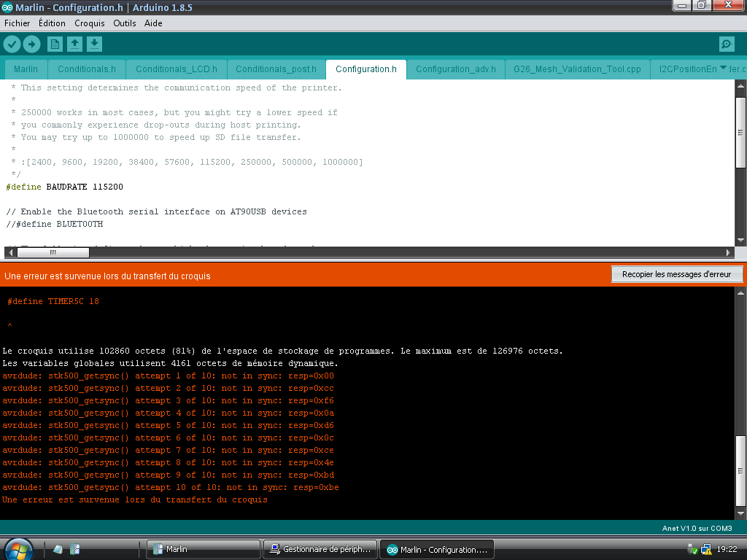This screenshot has height=560, width=747.
Task: Click the console vertical scrollbar thumb
Action: click(740, 470)
